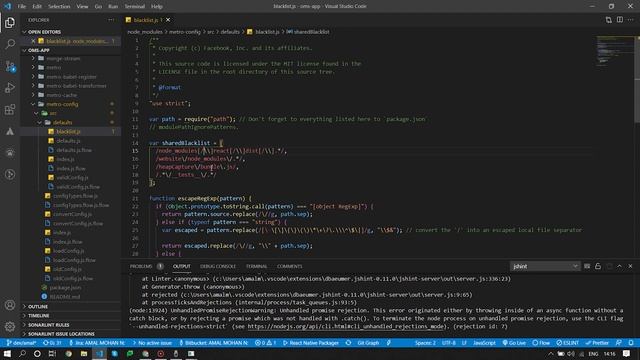Open notifications bell in status bar

(631, 343)
